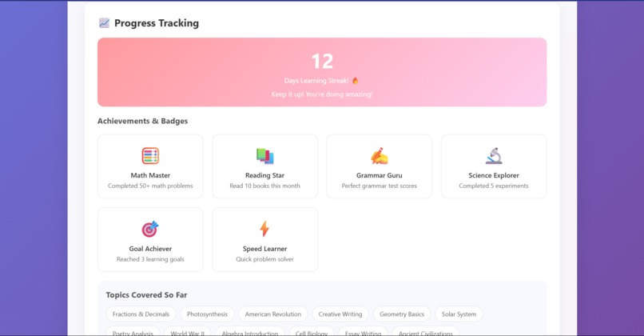Click the text "Quick problem solver"
This screenshot has width=644, height=336.
coord(265,259)
